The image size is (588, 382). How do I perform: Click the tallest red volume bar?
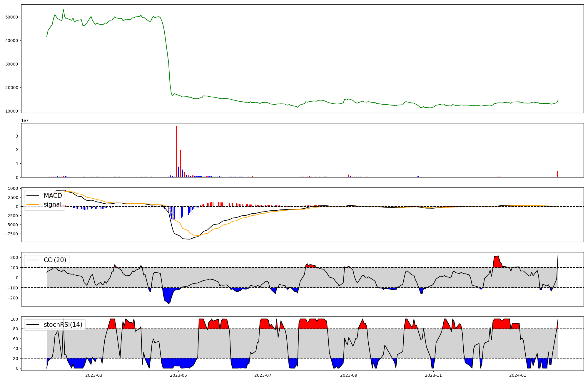(x=176, y=151)
